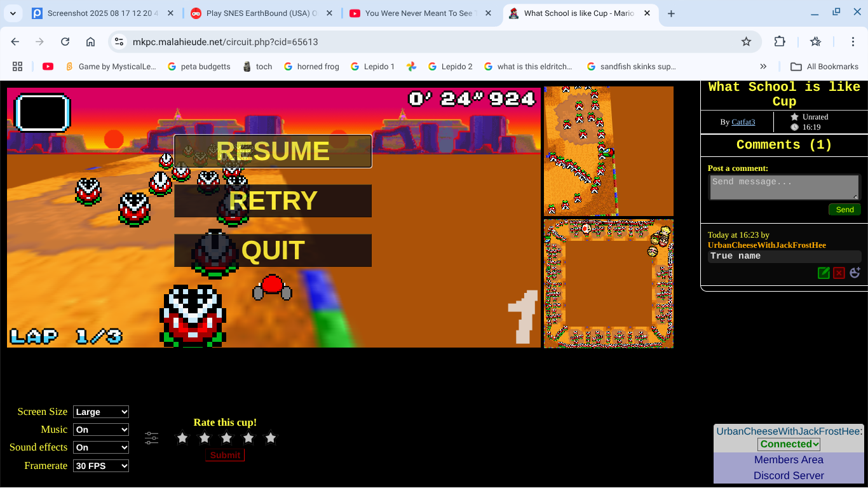Click the 'Comments (1)' heading
The width and height of the screenshot is (868, 488).
pos(784,145)
